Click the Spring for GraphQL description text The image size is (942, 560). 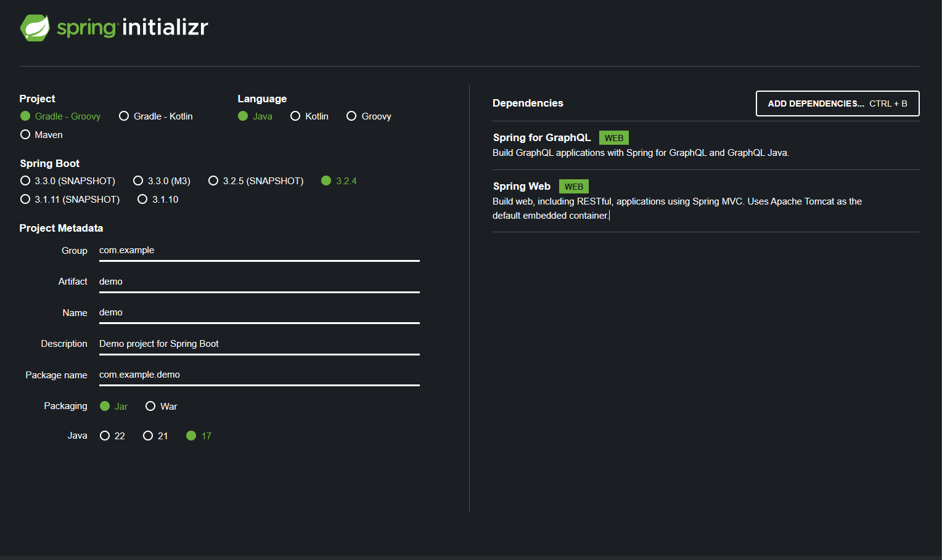[x=641, y=153]
